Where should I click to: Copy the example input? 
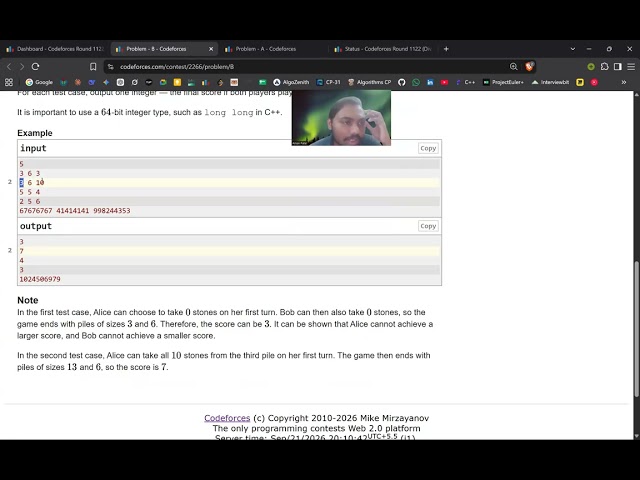428,148
